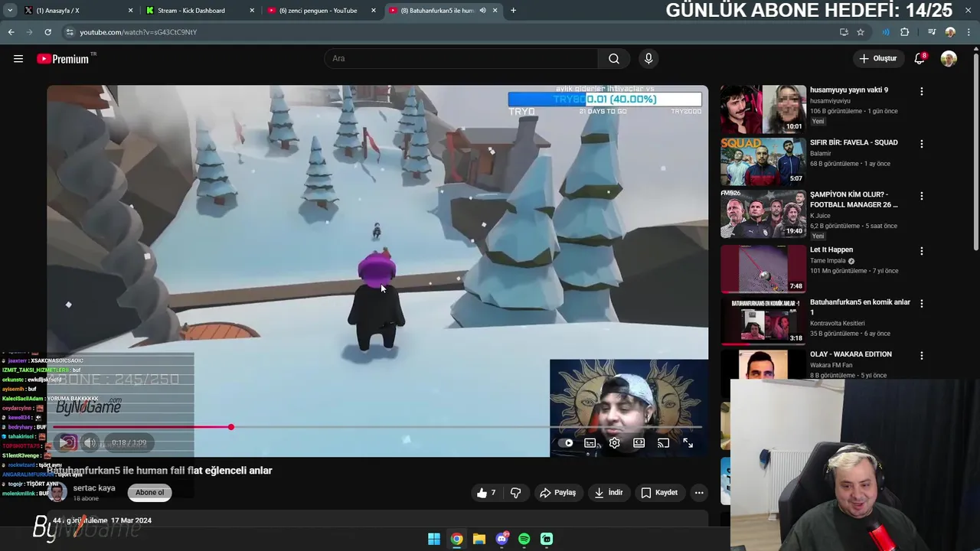Open Discord from the taskbar
This screenshot has height=551, width=980.
click(x=501, y=539)
